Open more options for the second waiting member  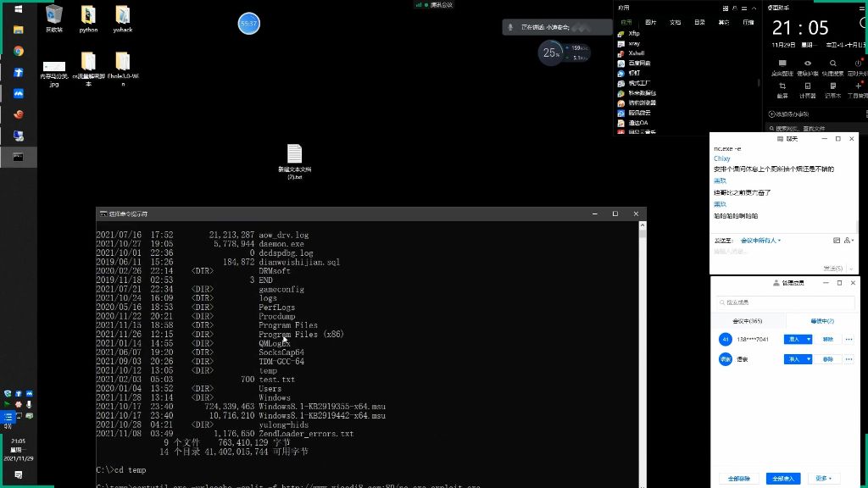click(x=849, y=359)
